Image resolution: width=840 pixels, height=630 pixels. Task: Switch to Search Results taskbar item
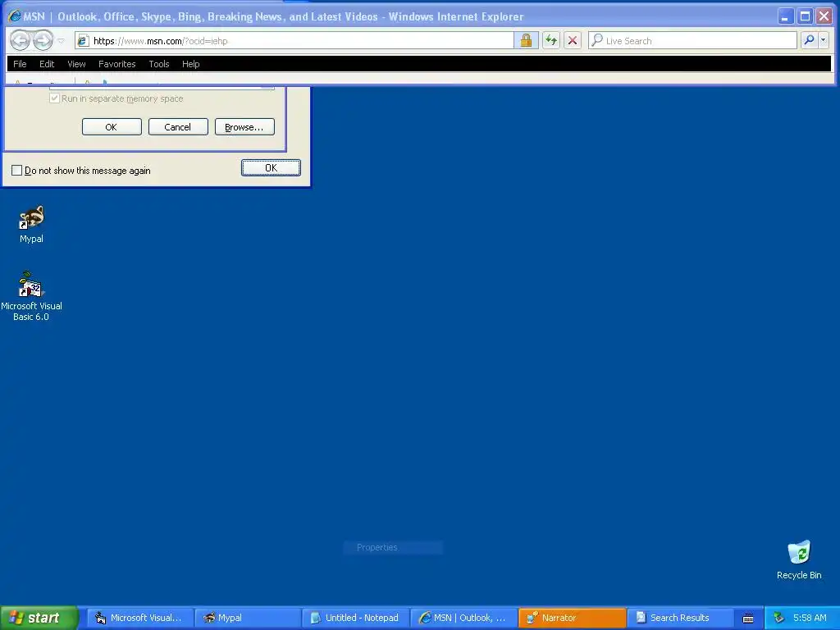[x=680, y=618]
